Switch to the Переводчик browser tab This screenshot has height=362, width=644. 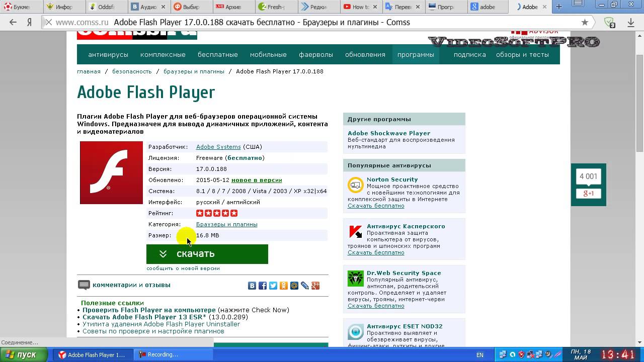[x=403, y=7]
